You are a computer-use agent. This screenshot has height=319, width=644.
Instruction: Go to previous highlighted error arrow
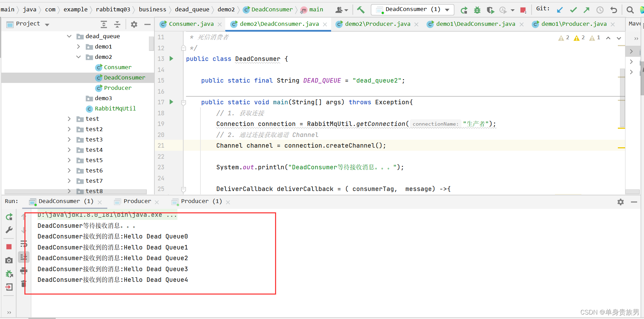point(608,38)
